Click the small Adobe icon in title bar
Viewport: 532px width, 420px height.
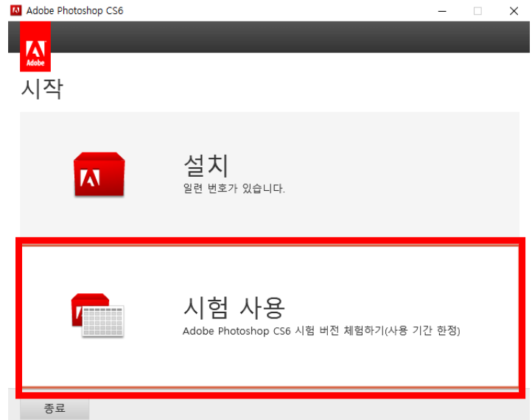[x=16, y=10]
